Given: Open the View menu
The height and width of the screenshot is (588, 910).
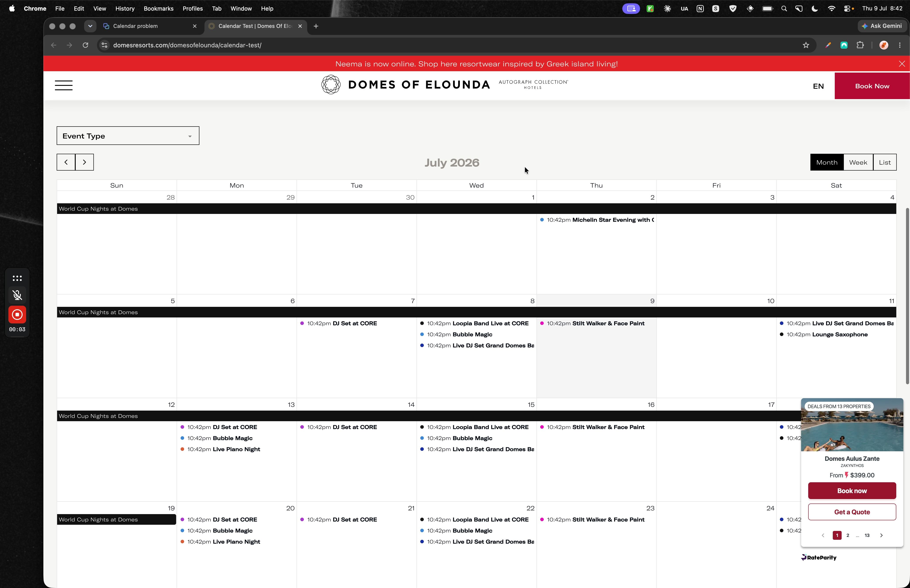Looking at the screenshot, I should (100, 8).
